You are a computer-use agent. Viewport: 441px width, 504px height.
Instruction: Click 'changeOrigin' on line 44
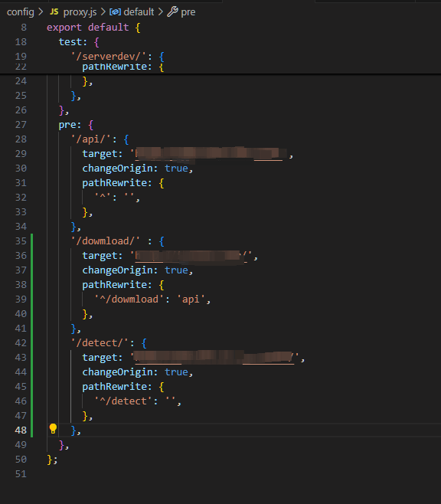117,372
